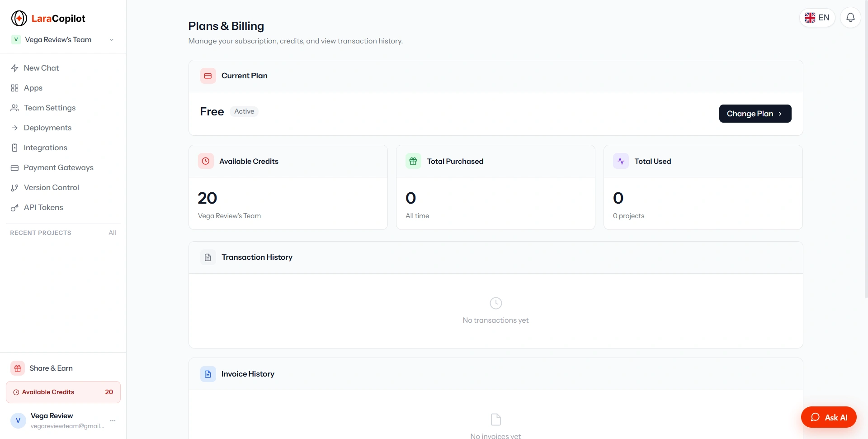The width and height of the screenshot is (868, 439).
Task: Click the Free plan name
Action: coord(212,112)
